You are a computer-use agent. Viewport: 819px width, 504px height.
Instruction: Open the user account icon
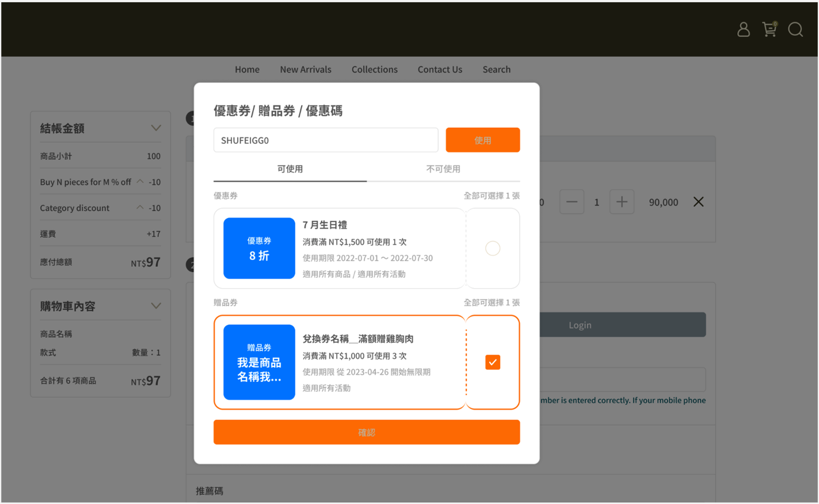click(x=743, y=29)
